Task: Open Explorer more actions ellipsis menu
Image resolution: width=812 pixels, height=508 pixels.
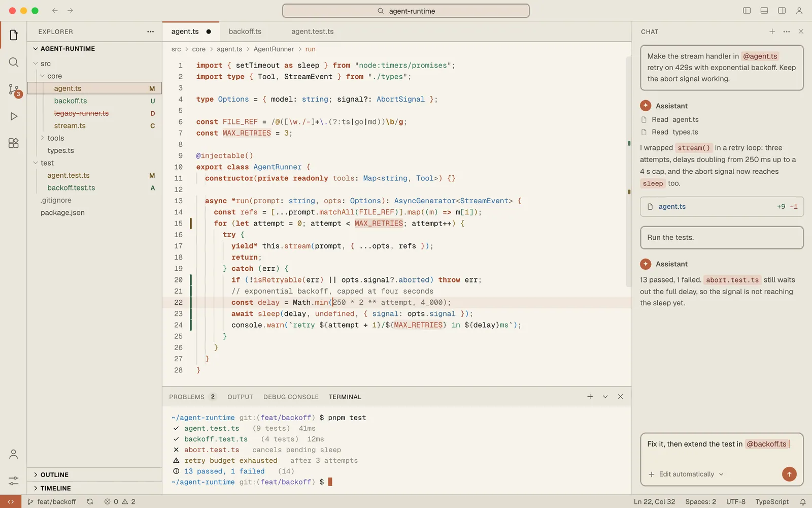Action: pos(151,31)
